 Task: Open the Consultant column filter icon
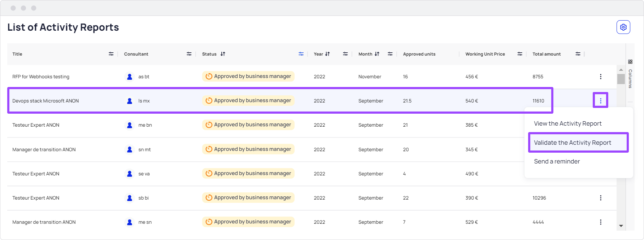(189, 54)
